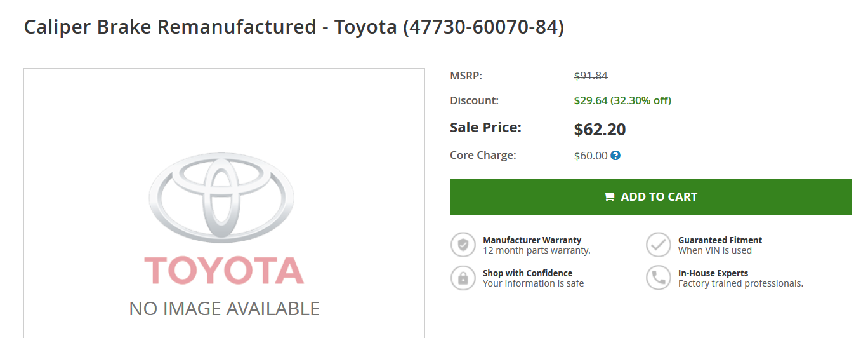The image size is (868, 338).
Task: Click the In-House Experts heading
Action: (x=713, y=273)
